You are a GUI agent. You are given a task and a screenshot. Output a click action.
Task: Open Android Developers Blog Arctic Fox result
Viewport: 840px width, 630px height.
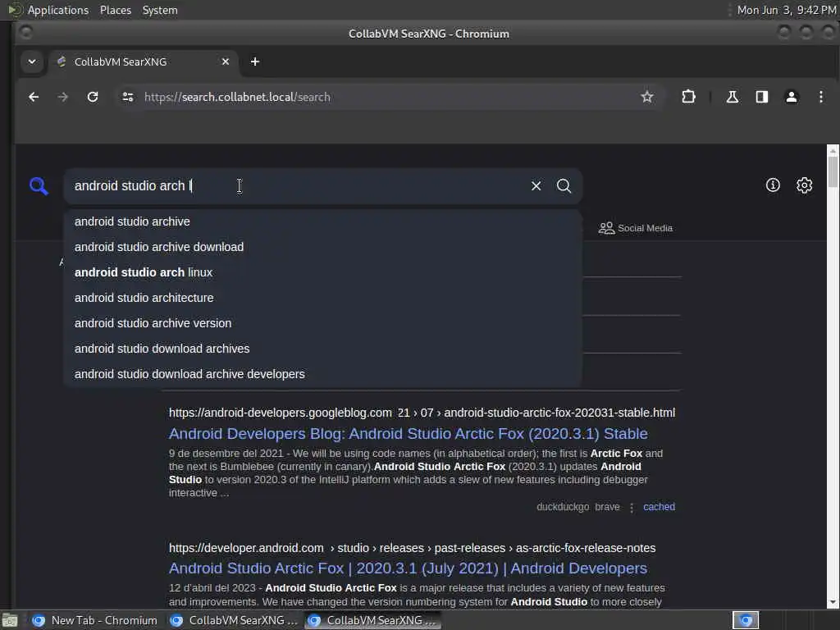click(x=409, y=433)
